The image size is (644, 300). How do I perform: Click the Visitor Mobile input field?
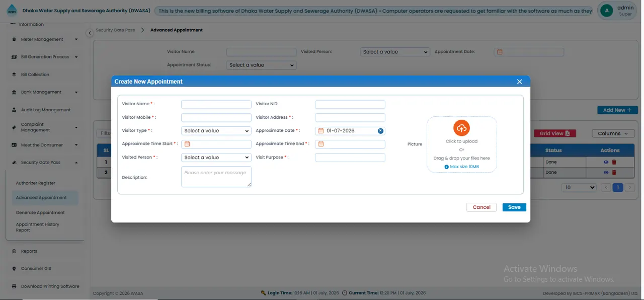(216, 118)
